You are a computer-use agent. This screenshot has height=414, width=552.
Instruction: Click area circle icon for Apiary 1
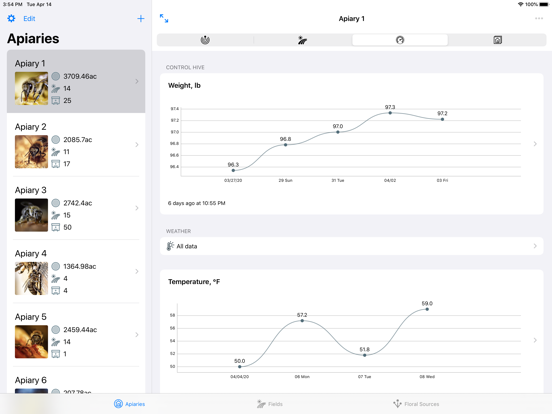pos(56,76)
